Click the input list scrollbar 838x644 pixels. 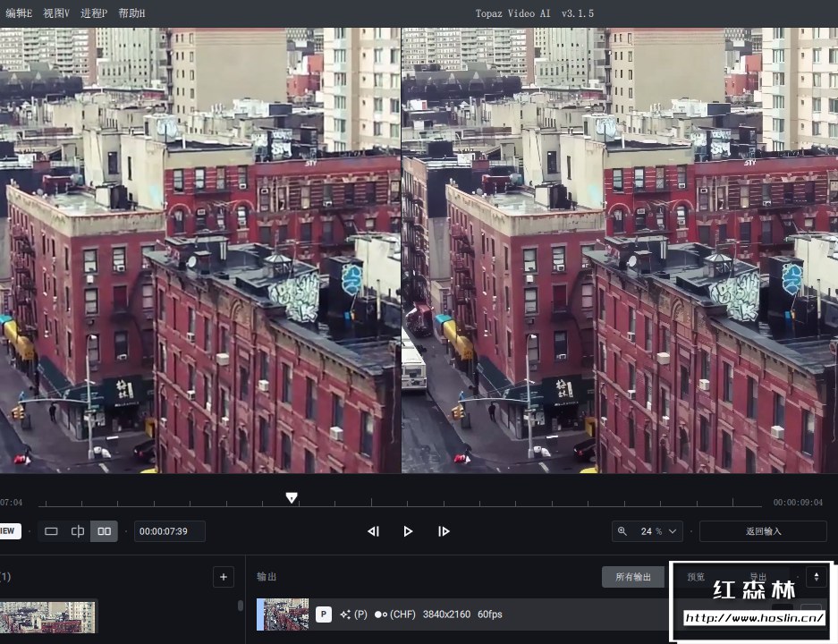point(241,606)
